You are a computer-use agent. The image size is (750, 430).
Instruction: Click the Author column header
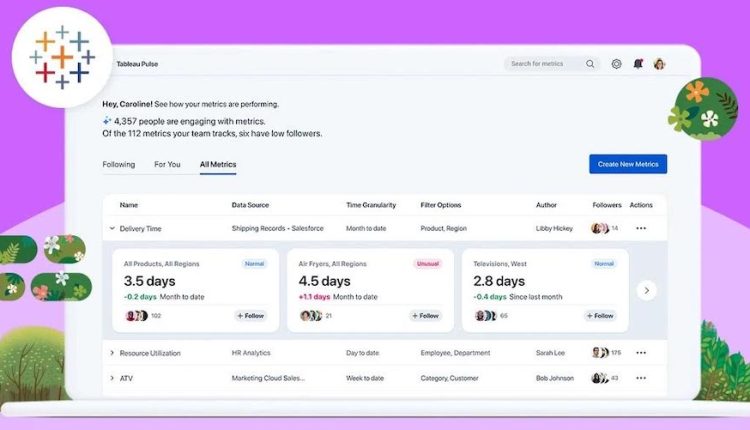[x=546, y=205]
